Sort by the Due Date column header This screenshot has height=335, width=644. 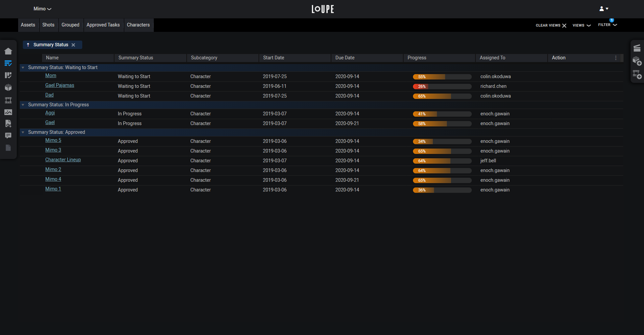[x=367, y=58]
